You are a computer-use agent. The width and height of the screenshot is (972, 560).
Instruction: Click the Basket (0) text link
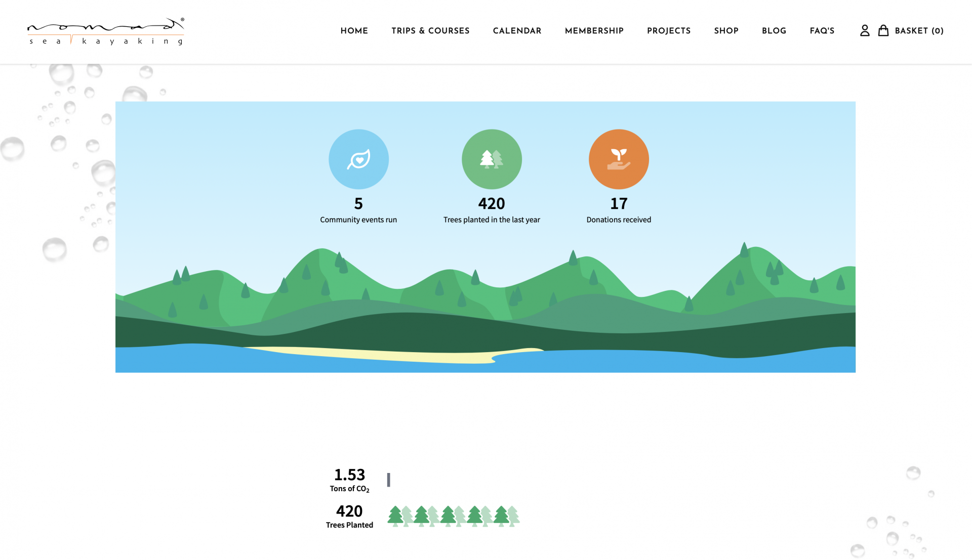919,31
